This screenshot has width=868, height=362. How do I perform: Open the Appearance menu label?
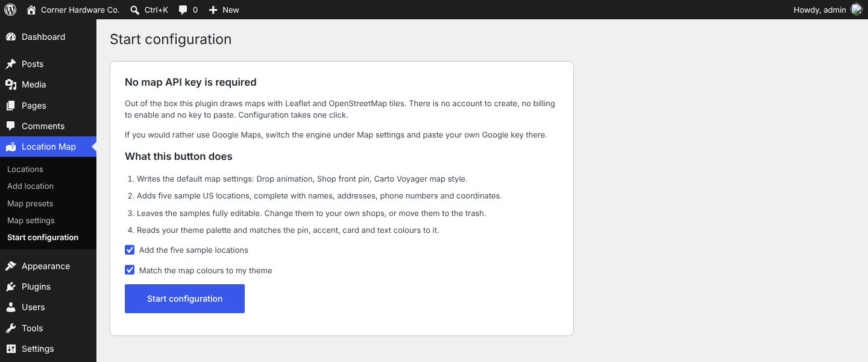click(x=46, y=266)
